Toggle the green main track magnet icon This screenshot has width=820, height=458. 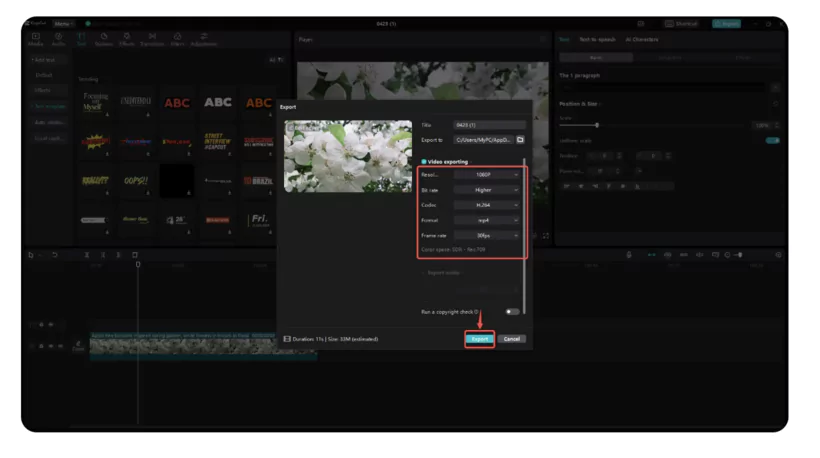[652, 255]
